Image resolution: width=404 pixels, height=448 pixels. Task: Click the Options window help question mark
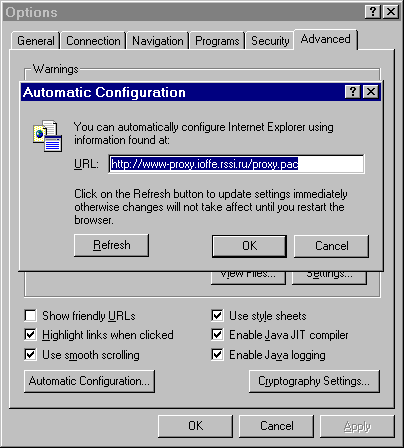pyautogui.click(x=373, y=12)
